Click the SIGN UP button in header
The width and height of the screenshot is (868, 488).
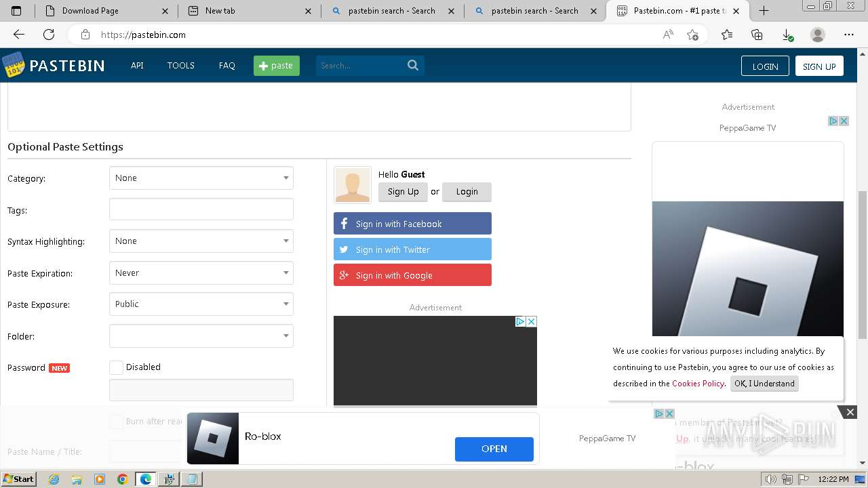point(819,66)
